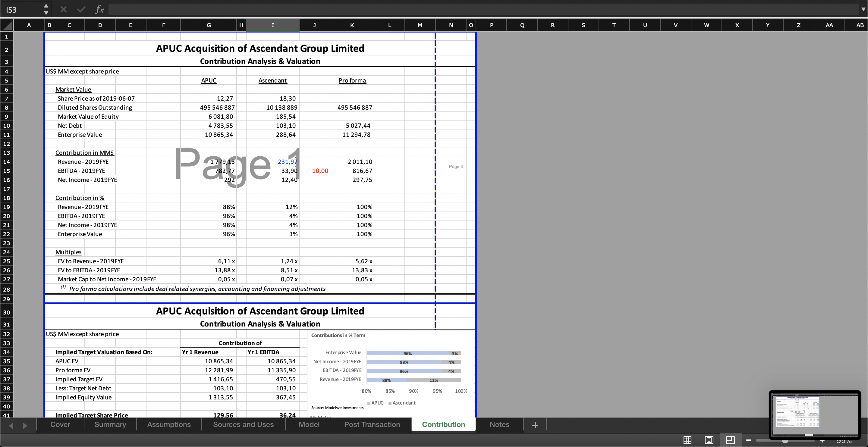868x447 pixels.
Task: Click Source: Modelyze Investments chart note
Action: coord(337,408)
